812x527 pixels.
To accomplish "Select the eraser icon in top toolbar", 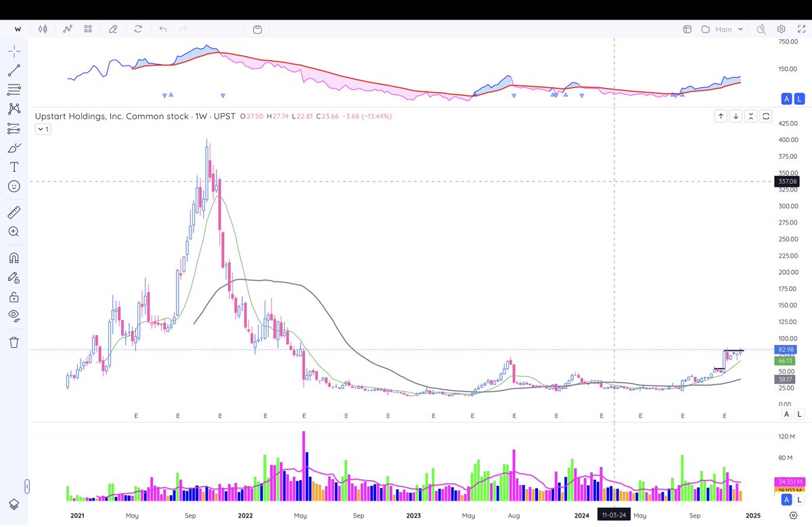I will coord(113,29).
